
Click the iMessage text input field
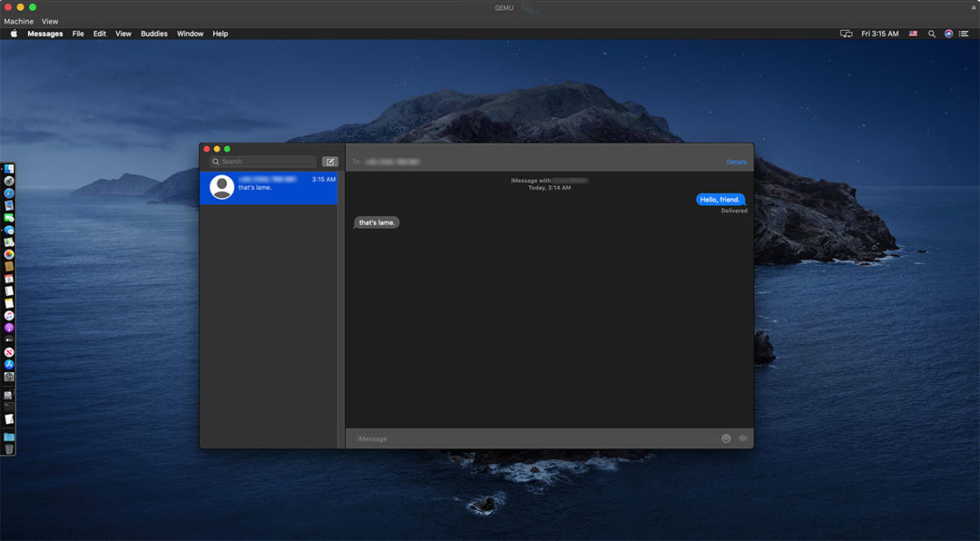531,439
